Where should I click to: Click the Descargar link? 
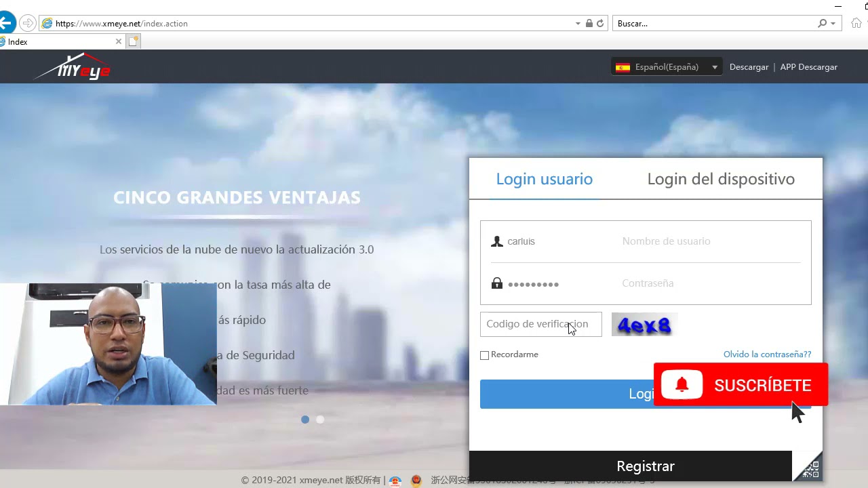749,66
